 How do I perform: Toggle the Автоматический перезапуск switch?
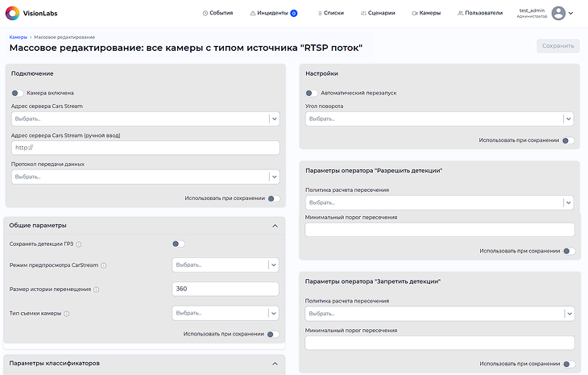click(312, 93)
